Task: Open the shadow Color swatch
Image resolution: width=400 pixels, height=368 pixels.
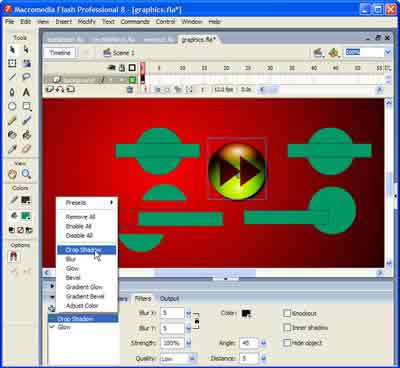Action: coord(246,313)
